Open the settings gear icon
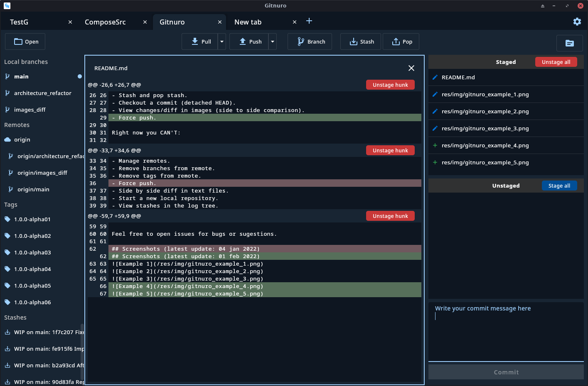The width and height of the screenshot is (588, 386). [577, 22]
